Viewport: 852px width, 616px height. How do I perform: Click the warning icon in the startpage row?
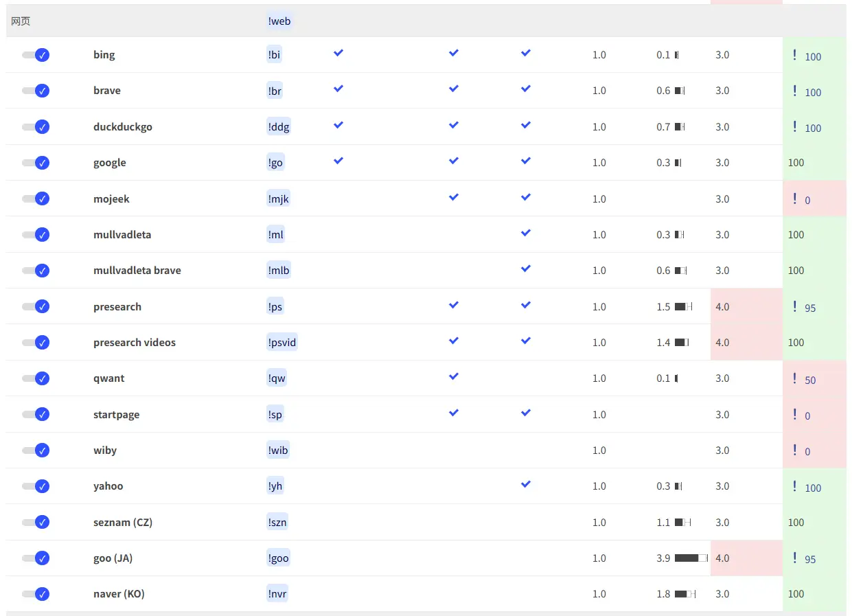(x=794, y=415)
